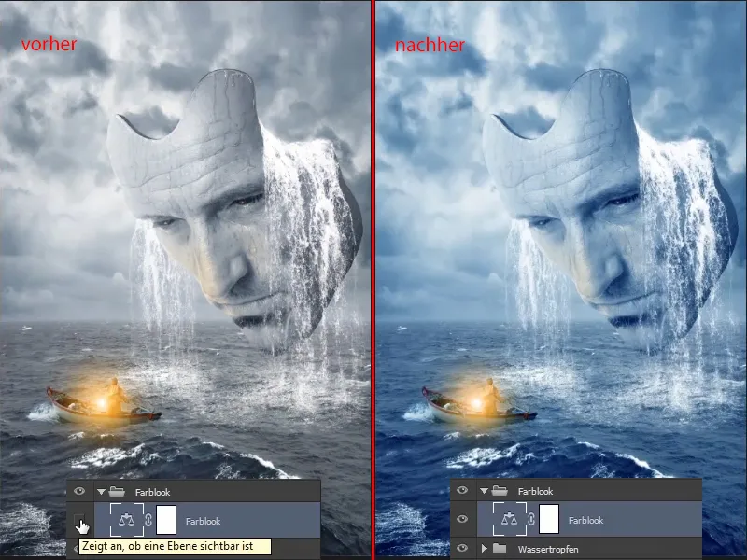This screenshot has height=560, width=747.
Task: Click the mask link chain icon in the nachher panel
Action: coord(531,519)
